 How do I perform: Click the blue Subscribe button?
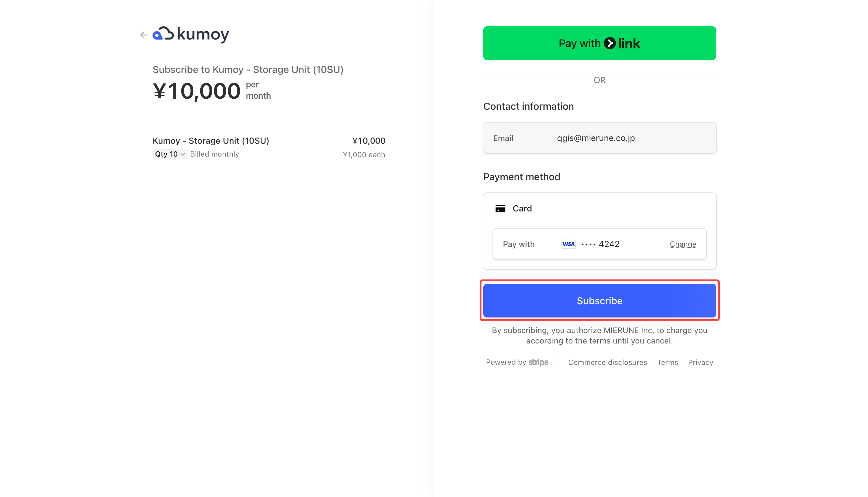pos(599,301)
